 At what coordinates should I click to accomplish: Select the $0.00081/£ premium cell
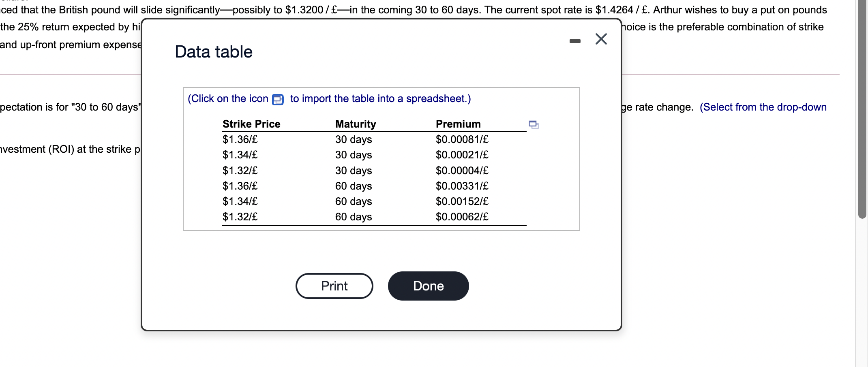(x=462, y=139)
